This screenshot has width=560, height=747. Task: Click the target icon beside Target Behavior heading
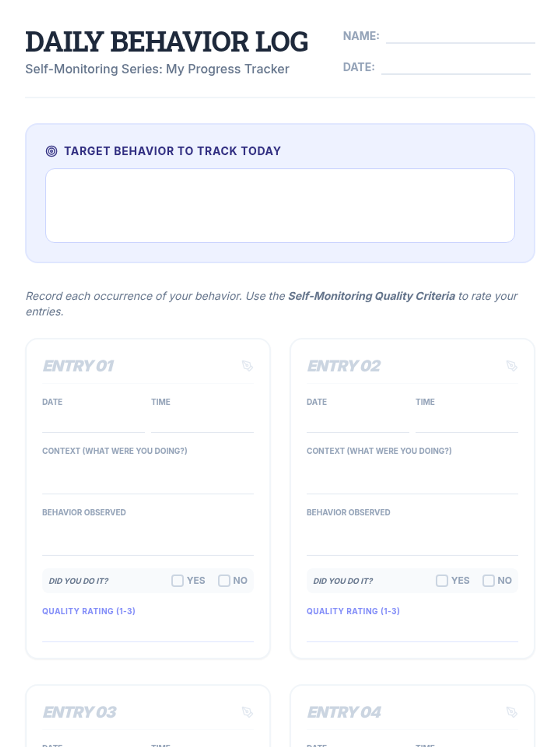pyautogui.click(x=51, y=151)
